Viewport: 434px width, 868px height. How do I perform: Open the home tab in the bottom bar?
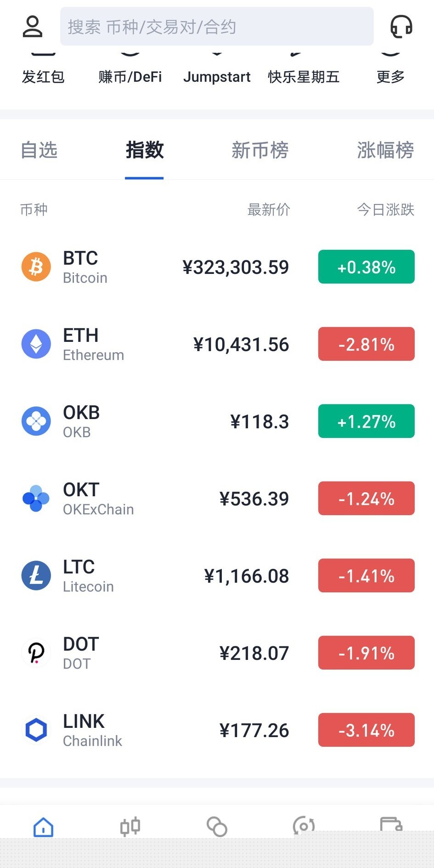[x=44, y=827]
